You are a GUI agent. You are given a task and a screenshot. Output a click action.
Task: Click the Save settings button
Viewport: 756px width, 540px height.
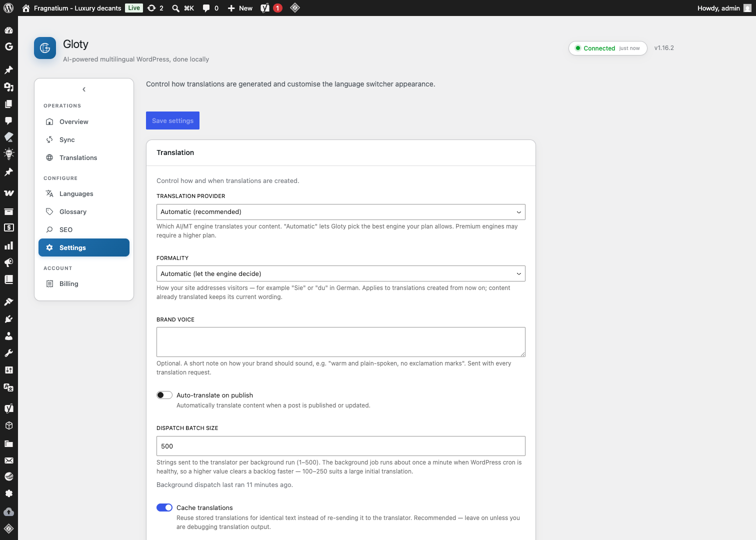[x=172, y=120]
